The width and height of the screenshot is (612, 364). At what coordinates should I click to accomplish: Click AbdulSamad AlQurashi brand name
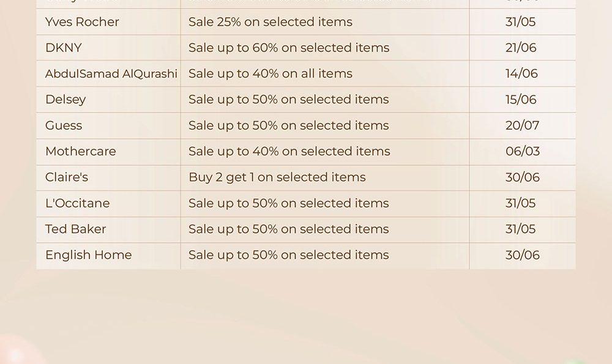tap(111, 73)
